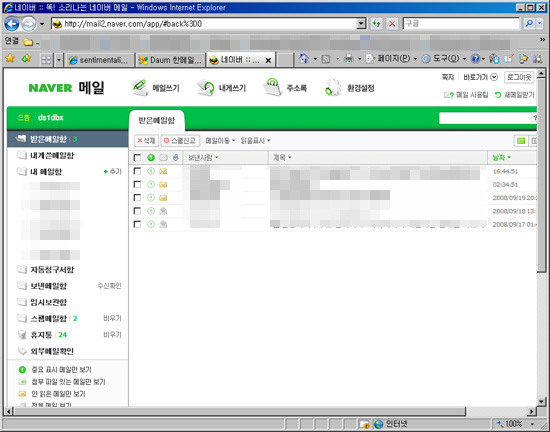
Task: Check the 2008/09/18 mail checkbox
Action: click(x=138, y=211)
